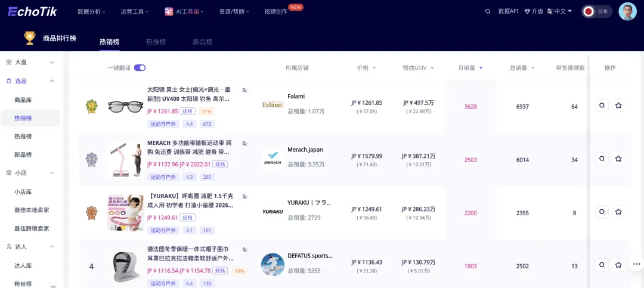644x288 pixels.
Task: Open the 资源/帮助 dropdown menu
Action: [x=234, y=11]
